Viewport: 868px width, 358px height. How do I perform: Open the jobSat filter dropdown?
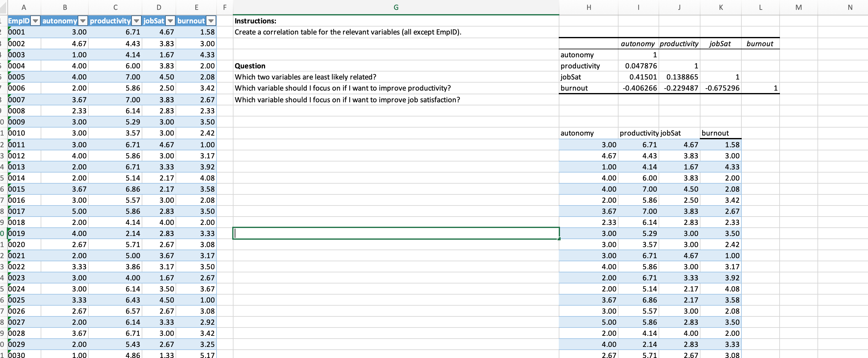point(171,21)
